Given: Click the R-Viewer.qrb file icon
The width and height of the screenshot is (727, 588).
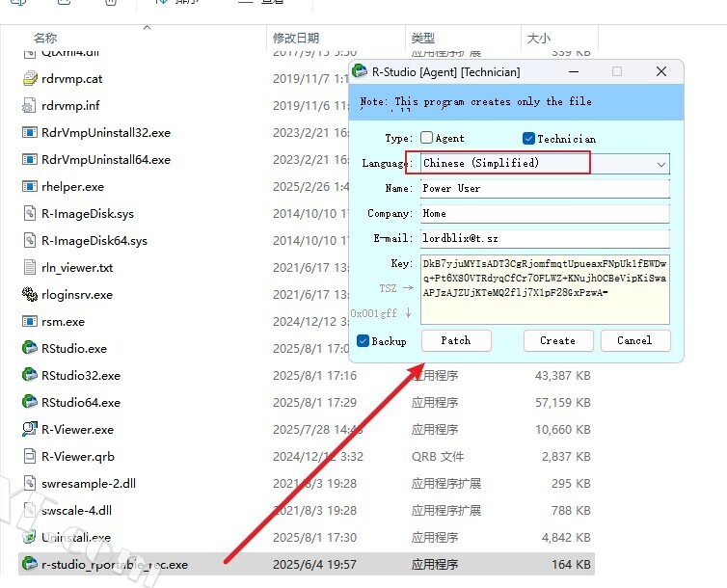Looking at the screenshot, I should [30, 456].
